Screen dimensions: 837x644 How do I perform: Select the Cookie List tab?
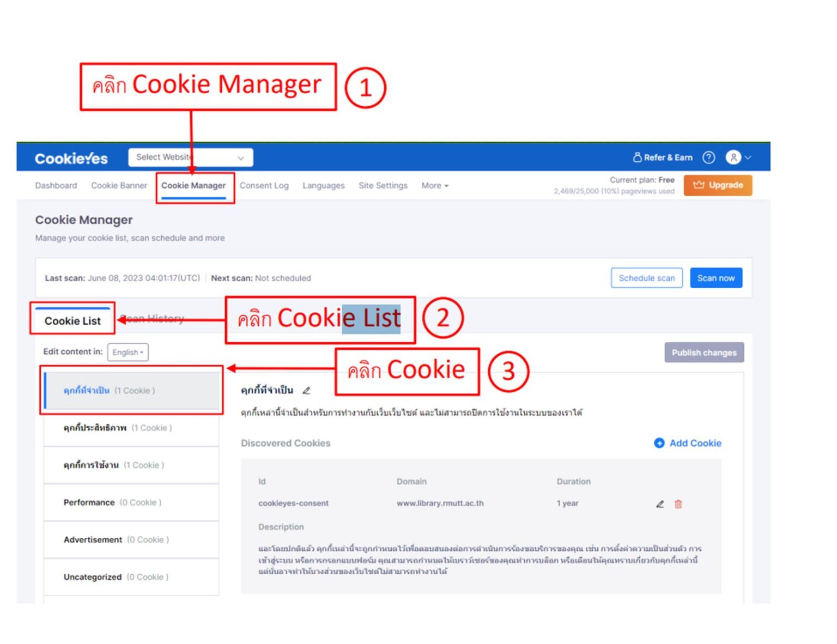click(72, 321)
